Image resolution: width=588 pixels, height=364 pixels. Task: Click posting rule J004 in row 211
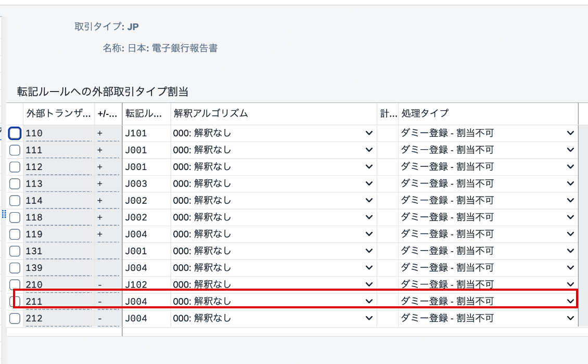[147, 302]
